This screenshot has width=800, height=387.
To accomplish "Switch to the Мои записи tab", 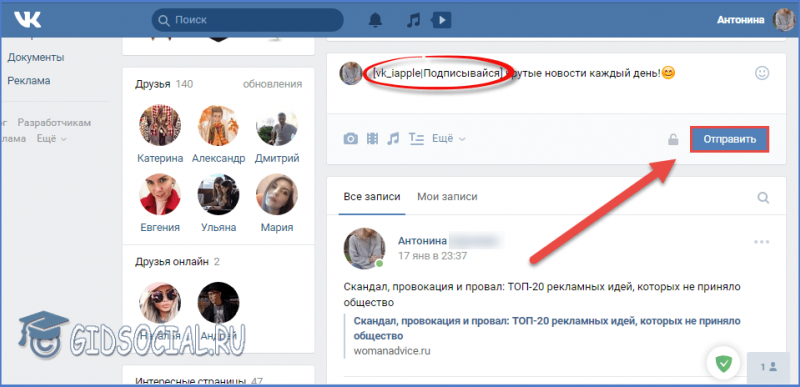I will coord(447,197).
